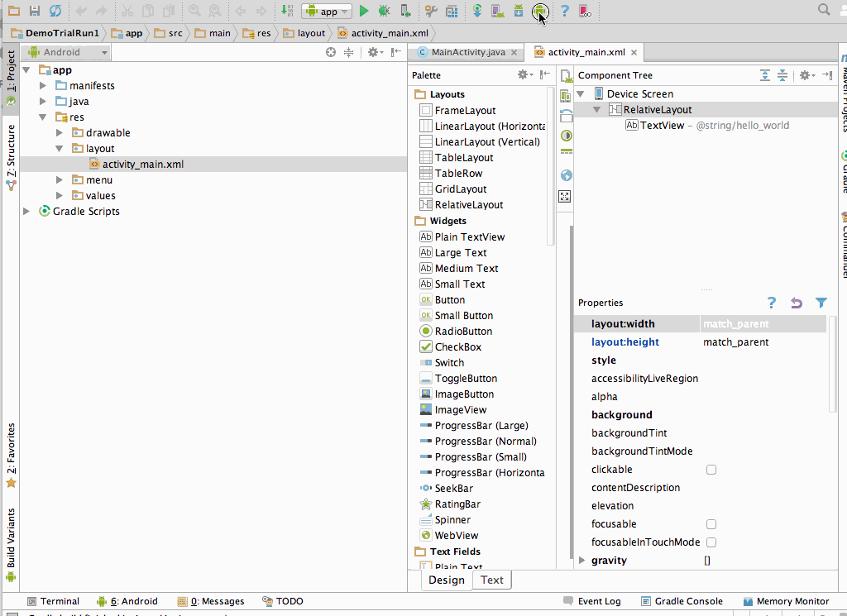Collapse the layout folder
Image resolution: width=847 pixels, height=616 pixels.
[60, 149]
